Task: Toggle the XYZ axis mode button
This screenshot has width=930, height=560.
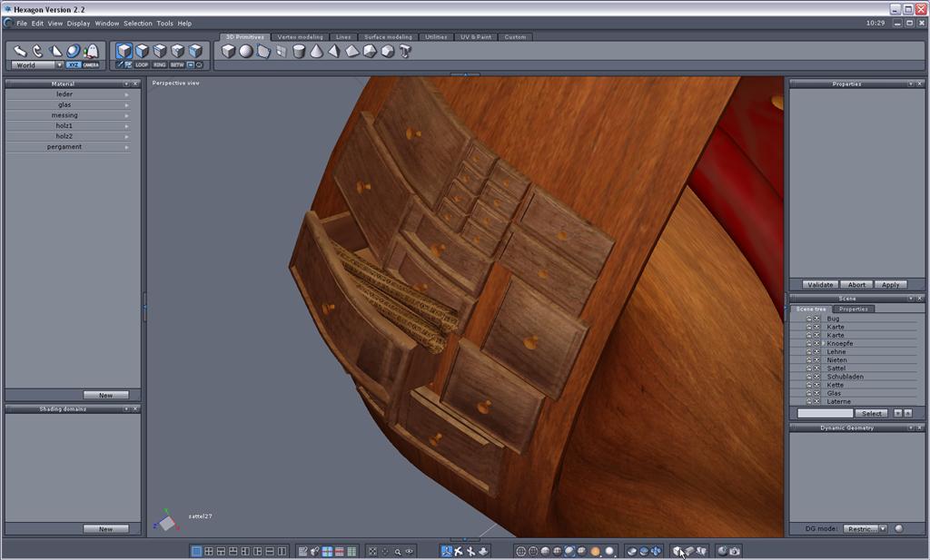Action: click(74, 64)
